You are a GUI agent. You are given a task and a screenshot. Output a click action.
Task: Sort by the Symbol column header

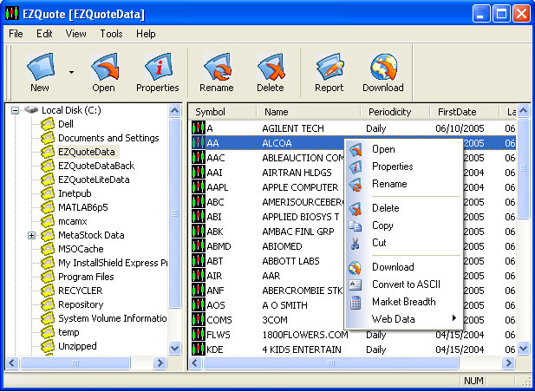[x=223, y=112]
